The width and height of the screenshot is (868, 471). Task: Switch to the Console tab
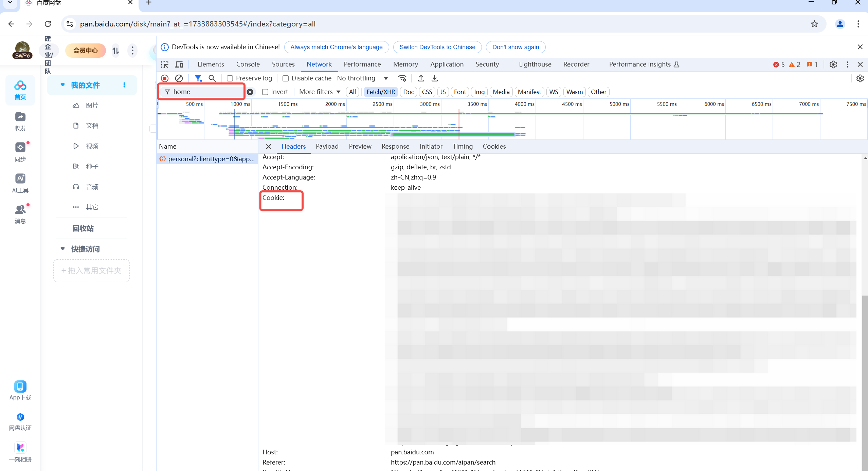click(248, 64)
